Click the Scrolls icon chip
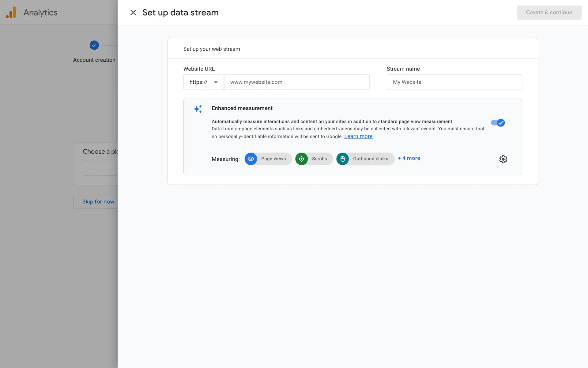The image size is (588, 368). (301, 159)
